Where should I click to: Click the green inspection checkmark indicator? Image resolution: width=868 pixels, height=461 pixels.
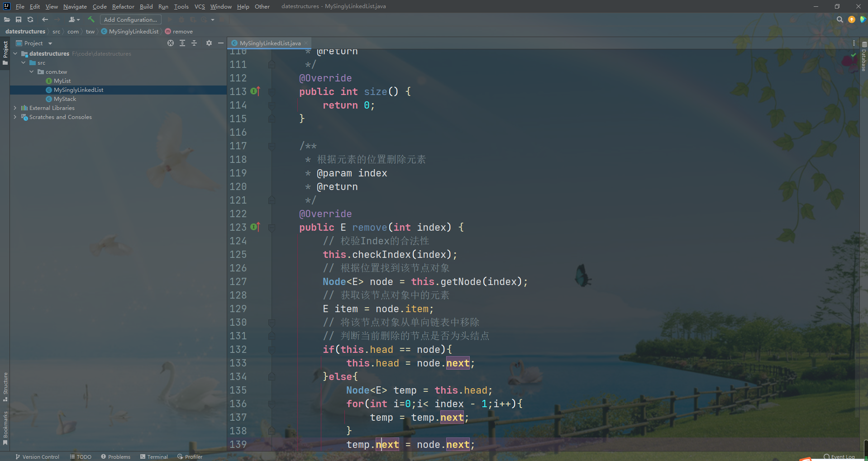(854, 55)
